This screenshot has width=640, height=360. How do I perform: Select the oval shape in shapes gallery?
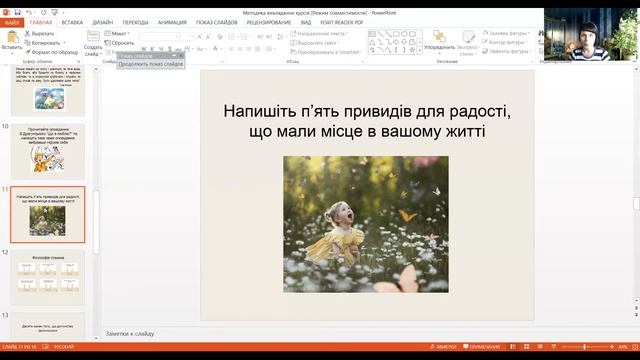(404, 34)
